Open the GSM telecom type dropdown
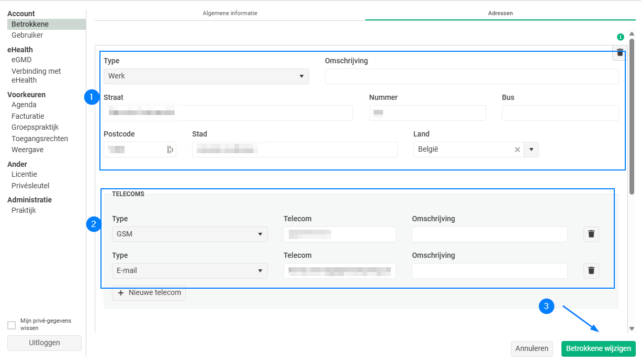641x364 pixels. coord(189,234)
